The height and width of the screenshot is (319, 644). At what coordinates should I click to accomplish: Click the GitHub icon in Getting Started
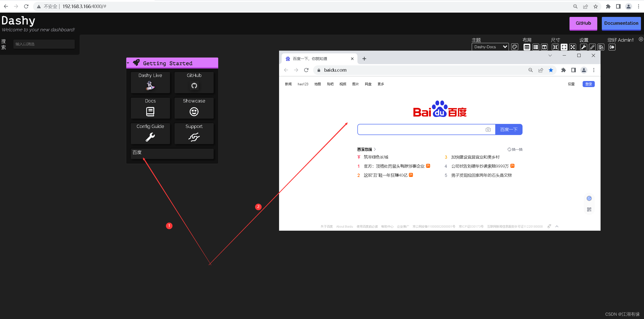(x=193, y=85)
